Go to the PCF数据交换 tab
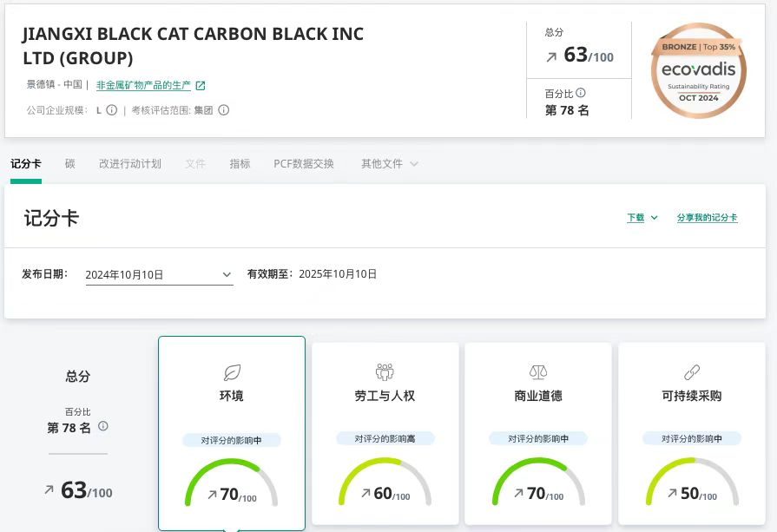This screenshot has height=532, width=777. 304,164
